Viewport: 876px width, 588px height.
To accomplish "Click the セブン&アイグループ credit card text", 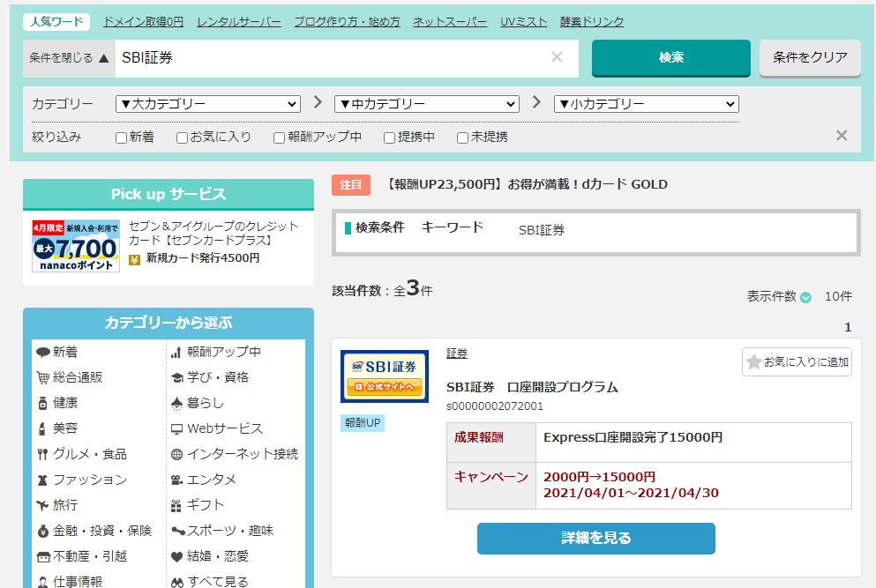I will [x=213, y=233].
